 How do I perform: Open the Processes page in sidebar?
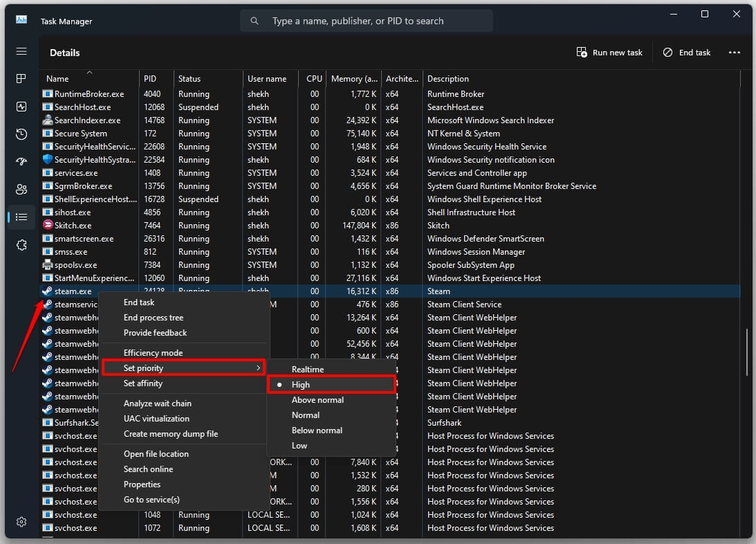tap(21, 79)
